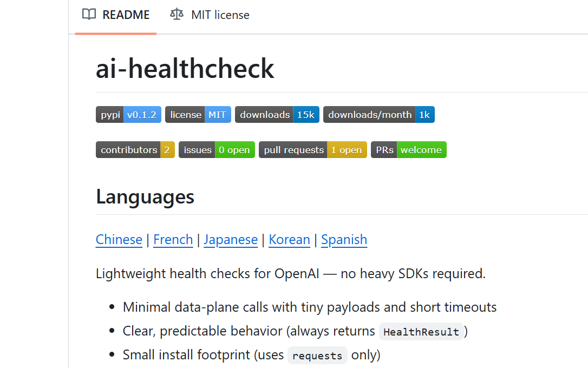Select the downloads/month 1k badge

coord(379,115)
